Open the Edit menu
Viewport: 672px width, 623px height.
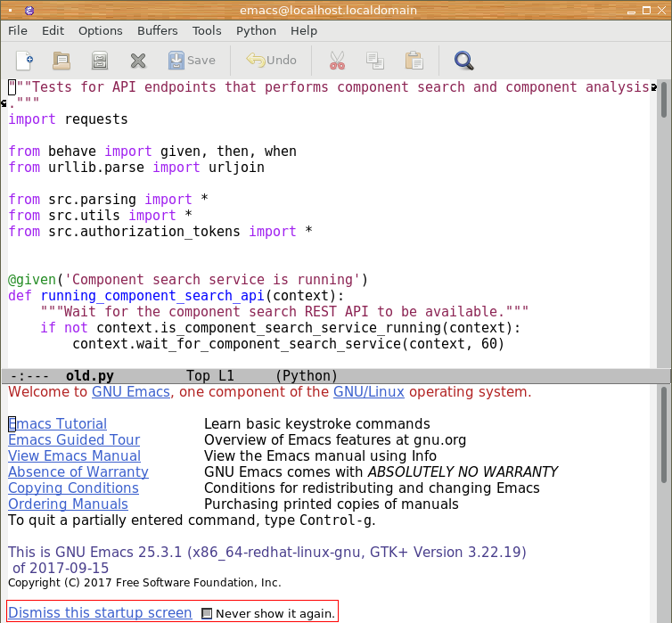pos(53,31)
